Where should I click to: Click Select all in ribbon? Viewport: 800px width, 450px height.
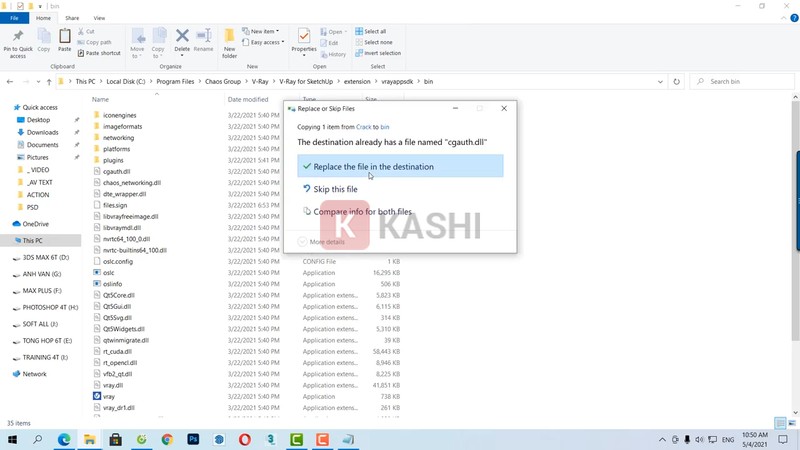click(x=370, y=31)
